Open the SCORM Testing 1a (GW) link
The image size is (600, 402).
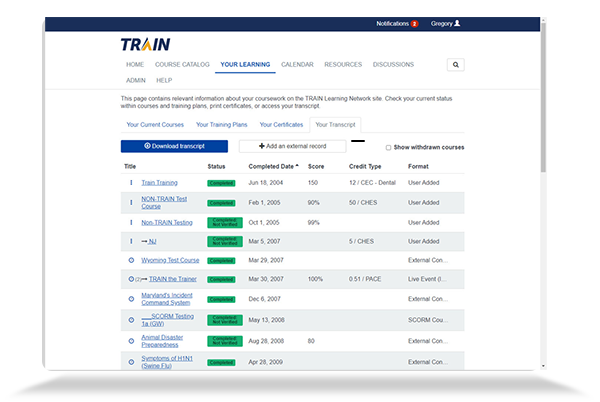coord(168,320)
